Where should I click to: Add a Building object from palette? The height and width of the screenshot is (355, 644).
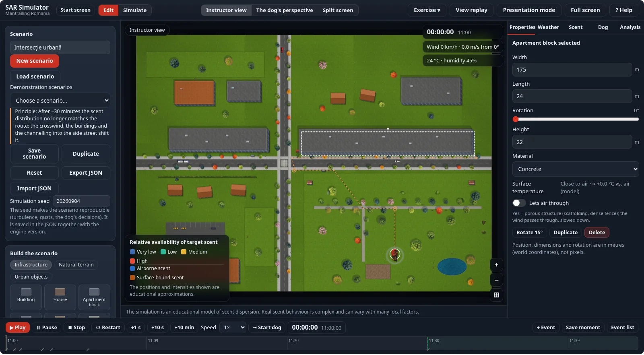click(26, 297)
